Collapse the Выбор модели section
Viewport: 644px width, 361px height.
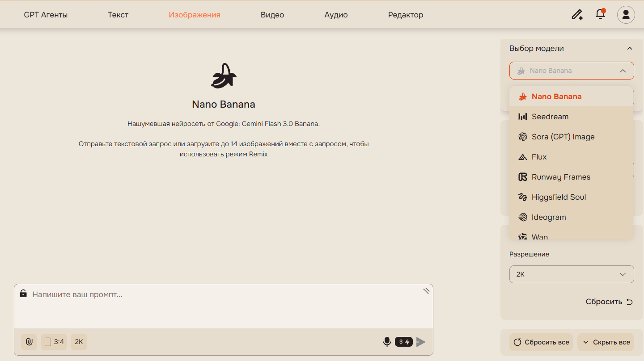(630, 48)
